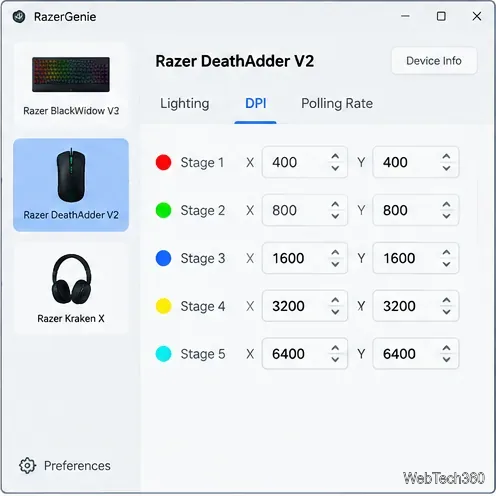Click the RazerGenie app logo icon
Image resolution: width=496 pixels, height=496 pixels.
(x=19, y=16)
